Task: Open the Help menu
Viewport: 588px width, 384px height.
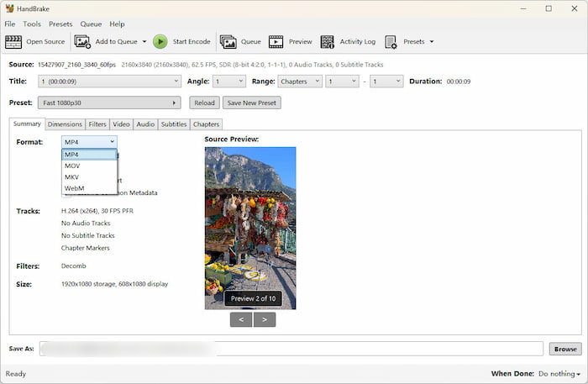Action: click(117, 24)
